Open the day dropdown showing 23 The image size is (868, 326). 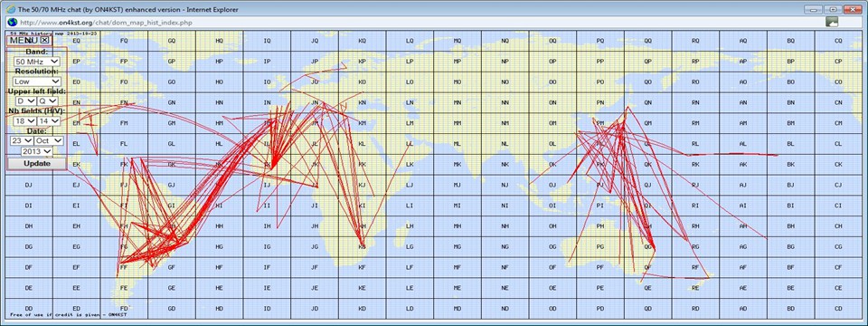pyautogui.click(x=21, y=141)
